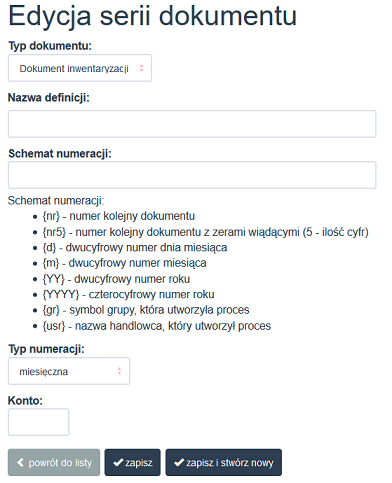Viewport: 392px width, 483px height.
Task: Click the Edycja serii dokumentu heading
Action: pos(153,16)
